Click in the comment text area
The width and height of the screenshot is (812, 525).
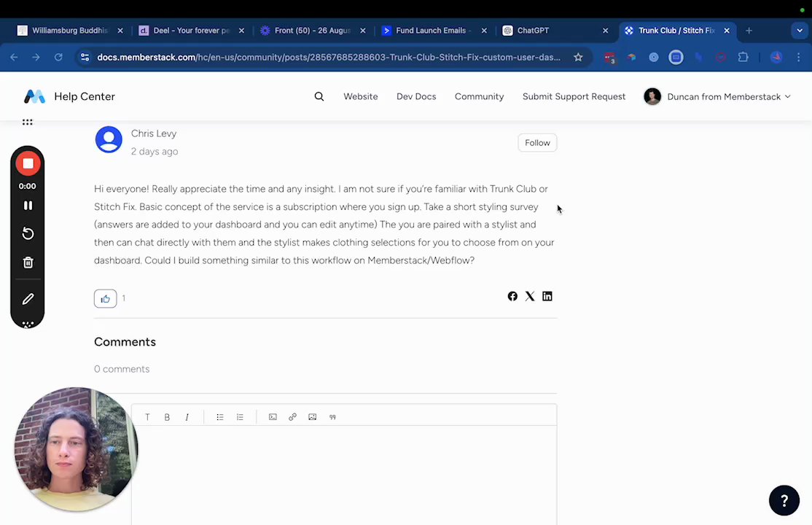click(344, 475)
